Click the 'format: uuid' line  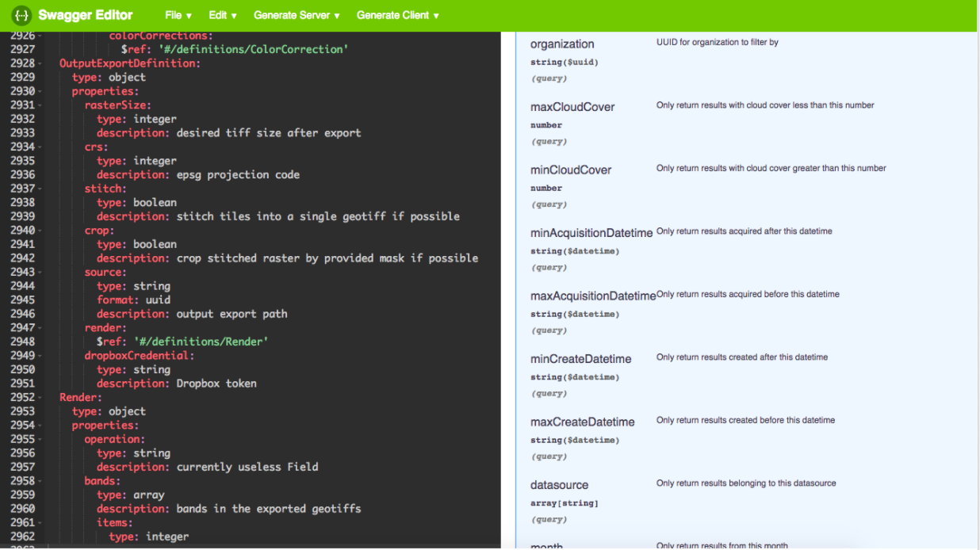pyautogui.click(x=133, y=300)
